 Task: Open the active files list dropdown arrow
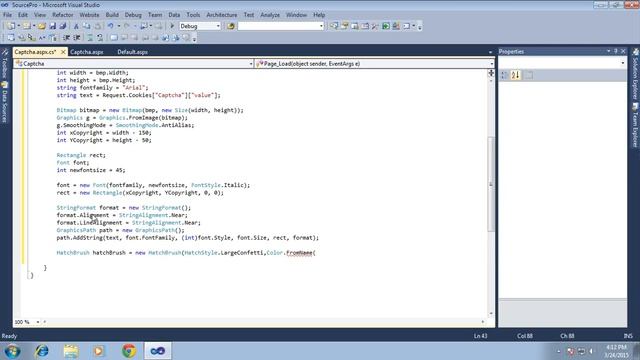click(490, 52)
